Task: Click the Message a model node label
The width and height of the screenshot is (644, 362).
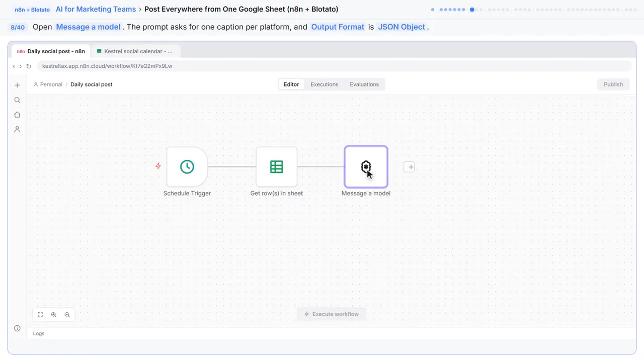Action: click(x=366, y=193)
